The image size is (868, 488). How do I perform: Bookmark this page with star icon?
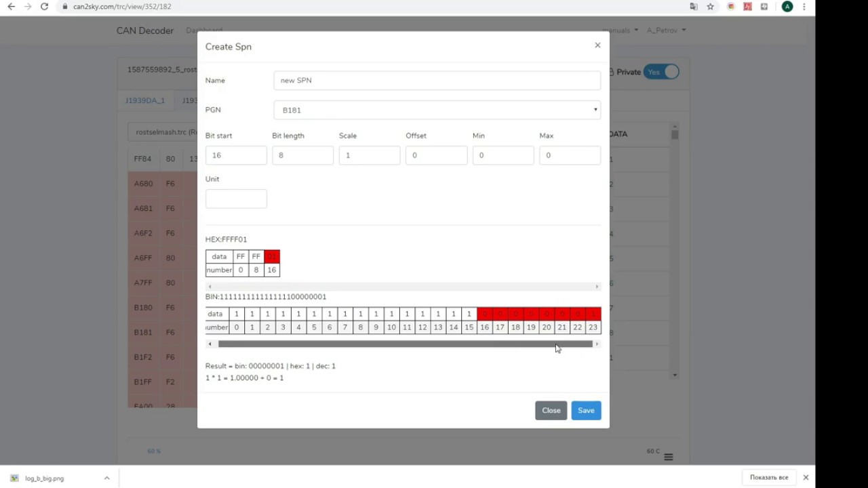coord(710,7)
